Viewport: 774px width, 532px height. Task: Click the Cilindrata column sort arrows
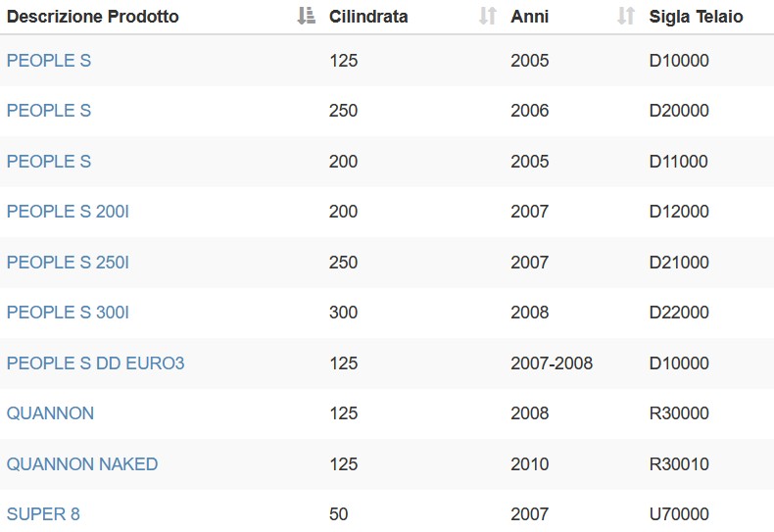[x=488, y=16]
